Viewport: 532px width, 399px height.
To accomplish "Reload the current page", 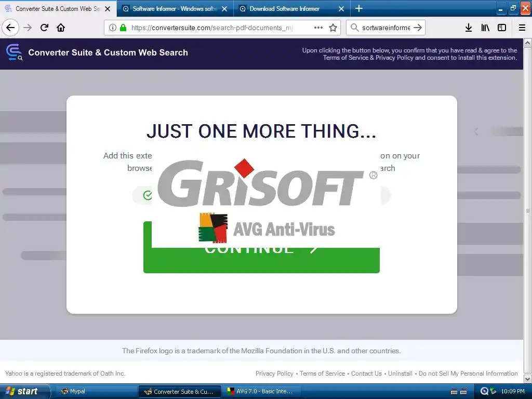I will [x=44, y=28].
